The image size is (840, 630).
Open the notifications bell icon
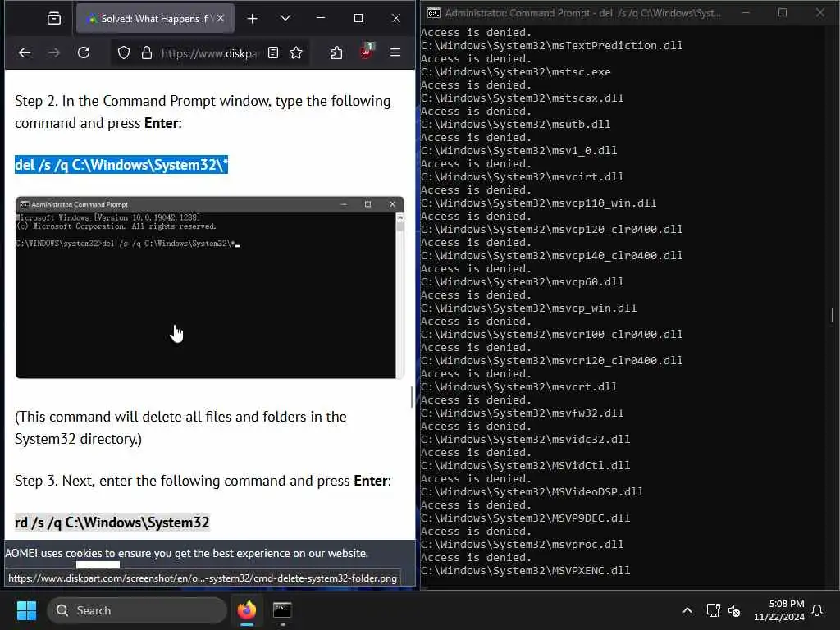click(x=818, y=610)
